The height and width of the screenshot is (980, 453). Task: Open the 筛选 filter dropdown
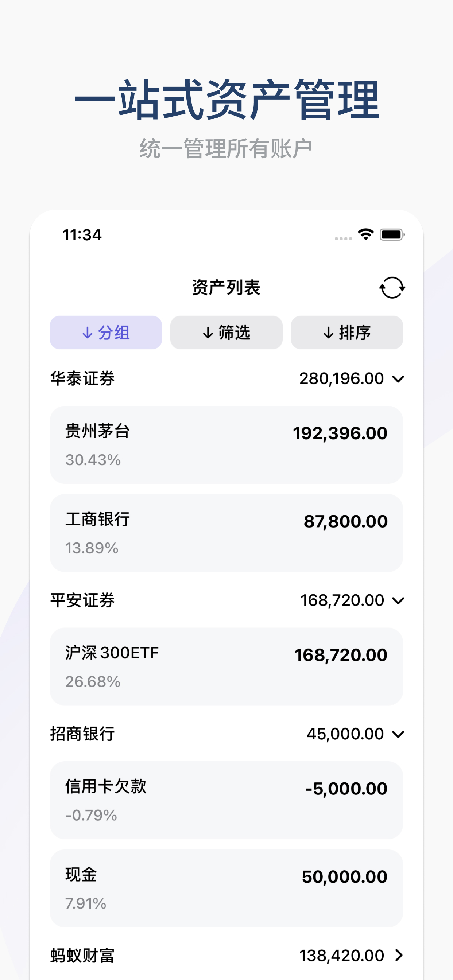[226, 332]
